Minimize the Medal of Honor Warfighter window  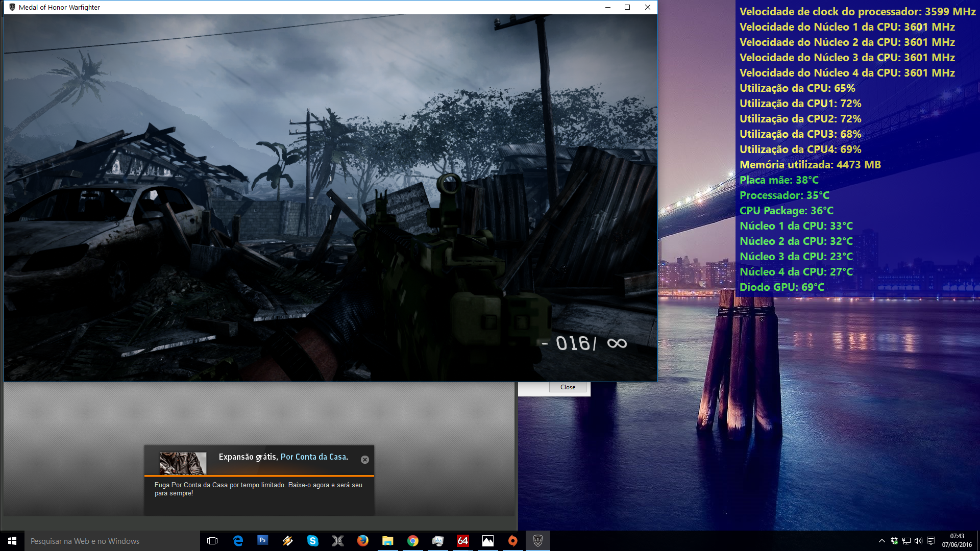click(x=608, y=7)
